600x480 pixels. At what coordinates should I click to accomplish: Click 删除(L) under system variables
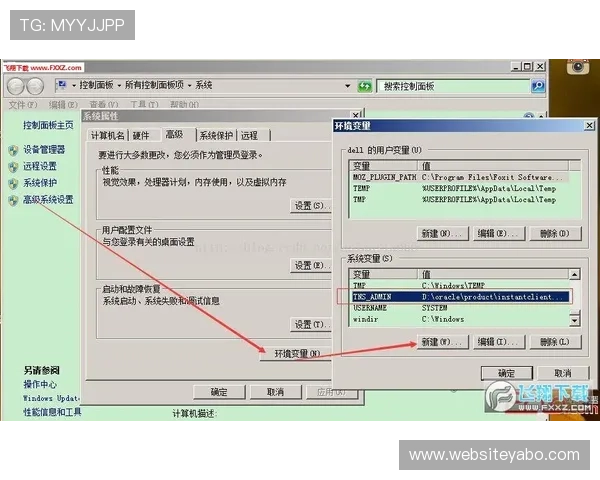pos(556,342)
